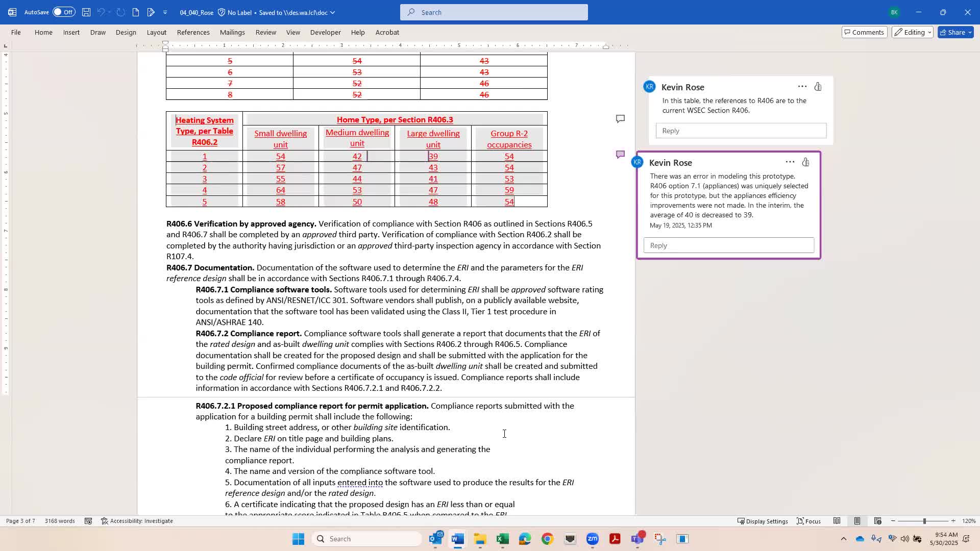Click the Redo icon in Quick Access
This screenshot has height=551, width=980.
121,12
